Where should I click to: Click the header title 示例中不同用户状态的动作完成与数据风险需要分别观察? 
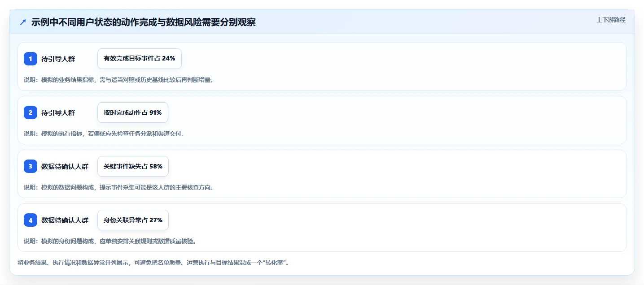(144, 22)
